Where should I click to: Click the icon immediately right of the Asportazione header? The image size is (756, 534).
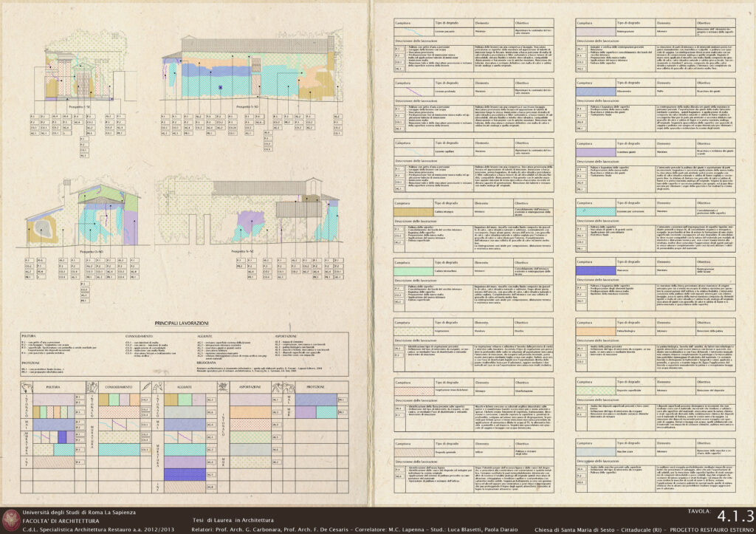(x=277, y=387)
